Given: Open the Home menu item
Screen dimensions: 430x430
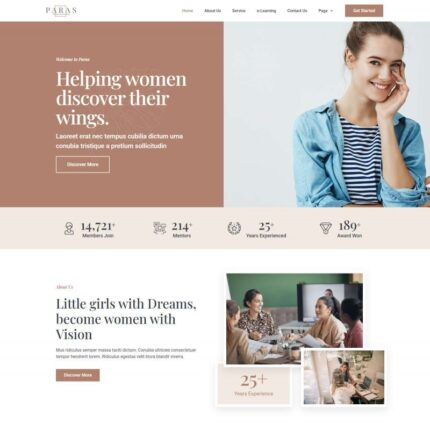Looking at the screenshot, I should coord(187,11).
